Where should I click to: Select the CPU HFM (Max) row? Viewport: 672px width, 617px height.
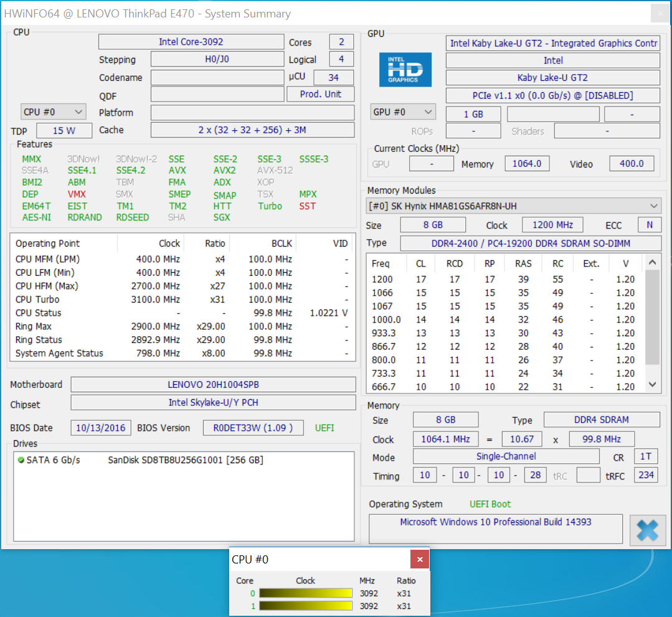coord(183,286)
